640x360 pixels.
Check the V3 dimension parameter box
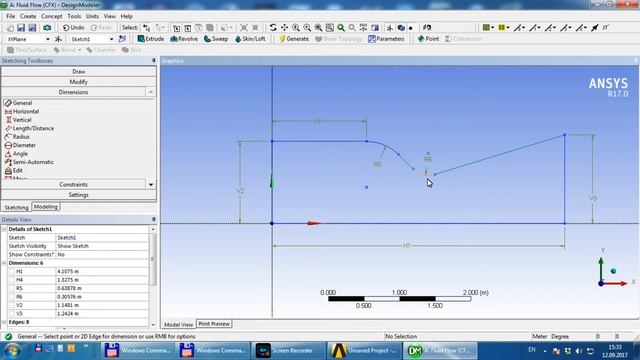pyautogui.click(x=11, y=313)
